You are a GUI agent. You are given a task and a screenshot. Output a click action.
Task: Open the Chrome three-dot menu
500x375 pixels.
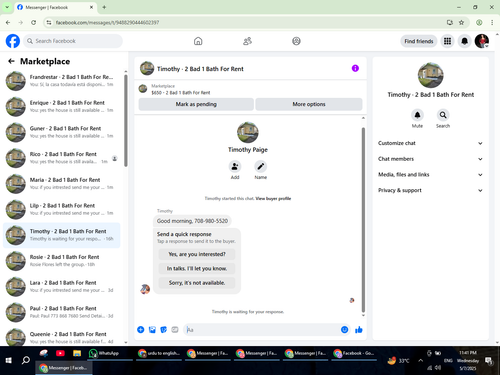pyautogui.click(x=492, y=22)
